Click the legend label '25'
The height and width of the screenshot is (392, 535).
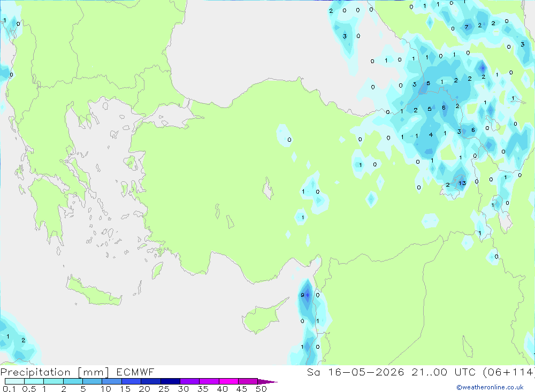[x=164, y=389]
